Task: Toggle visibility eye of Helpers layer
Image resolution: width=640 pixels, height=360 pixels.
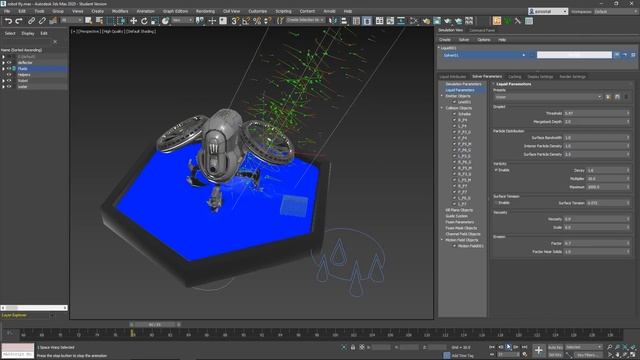Action: point(9,75)
